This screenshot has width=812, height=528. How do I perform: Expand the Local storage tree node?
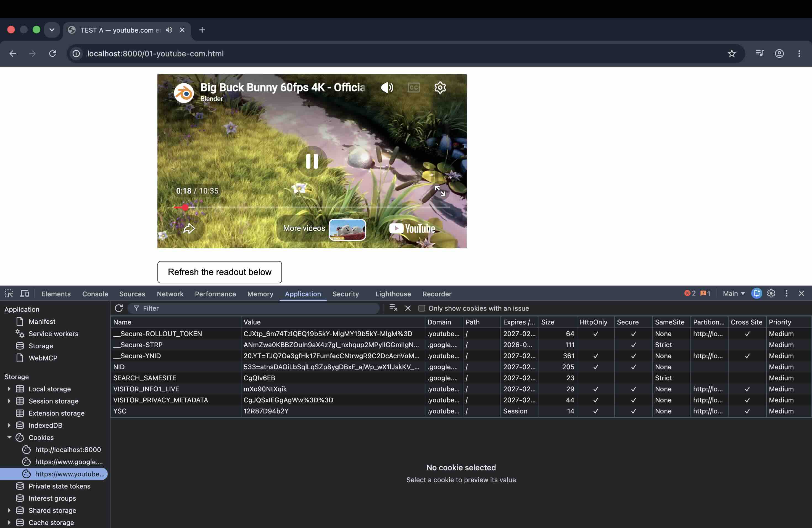coord(9,389)
